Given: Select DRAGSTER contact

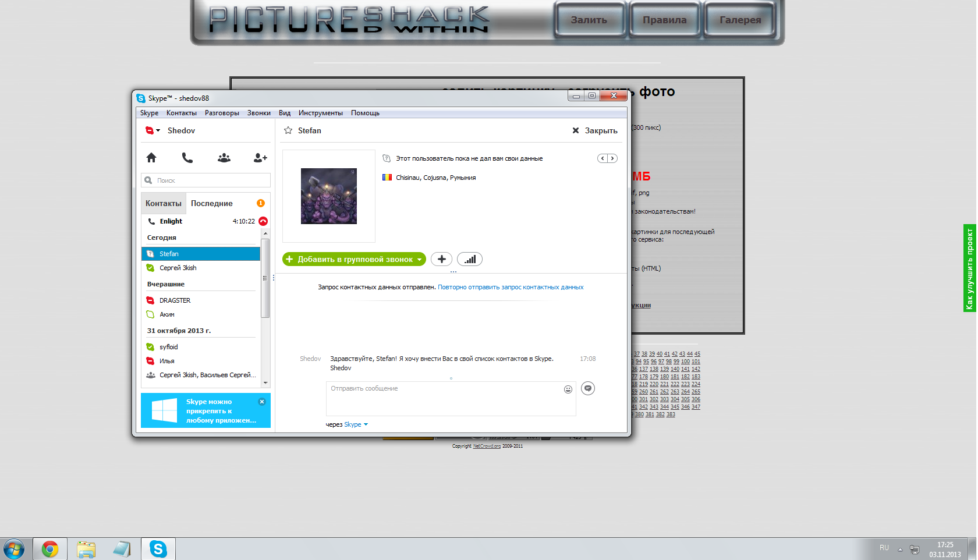Looking at the screenshot, I should point(201,300).
